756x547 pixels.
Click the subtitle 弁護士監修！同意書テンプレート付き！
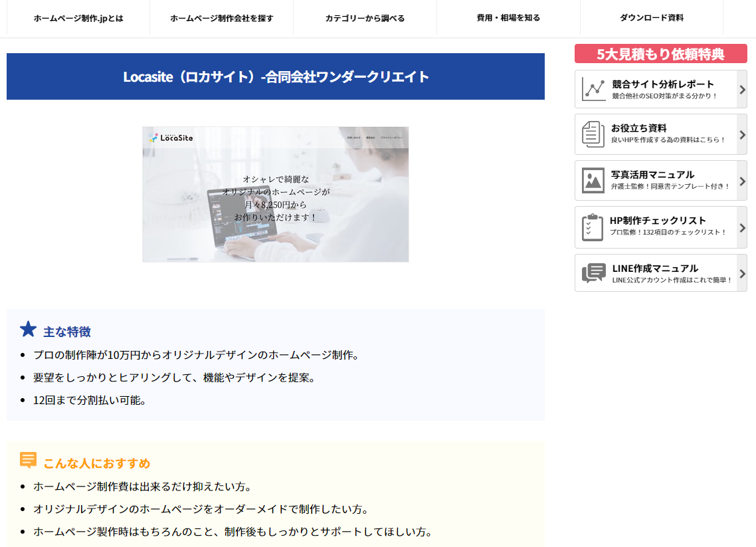670,186
